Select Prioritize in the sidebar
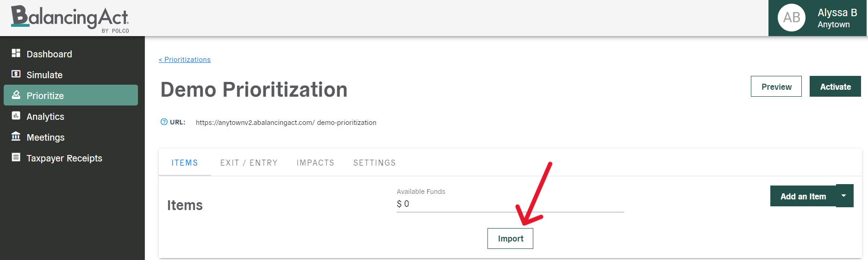This screenshot has height=260, width=868. [x=71, y=95]
